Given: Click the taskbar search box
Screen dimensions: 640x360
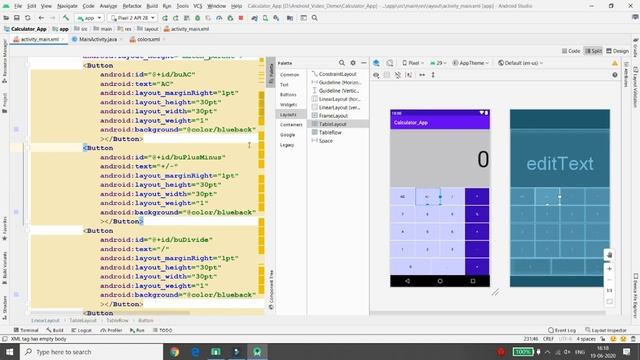Looking at the screenshot, I should (91, 352).
